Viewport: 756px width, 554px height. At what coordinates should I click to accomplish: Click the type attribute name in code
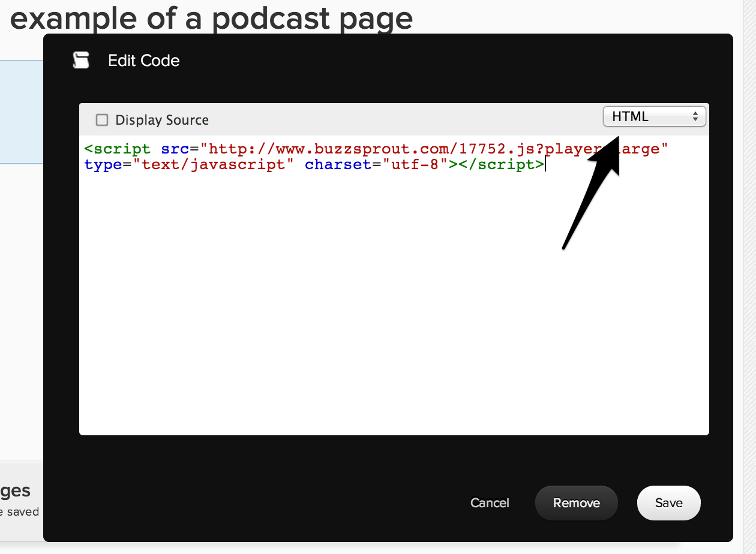103,164
